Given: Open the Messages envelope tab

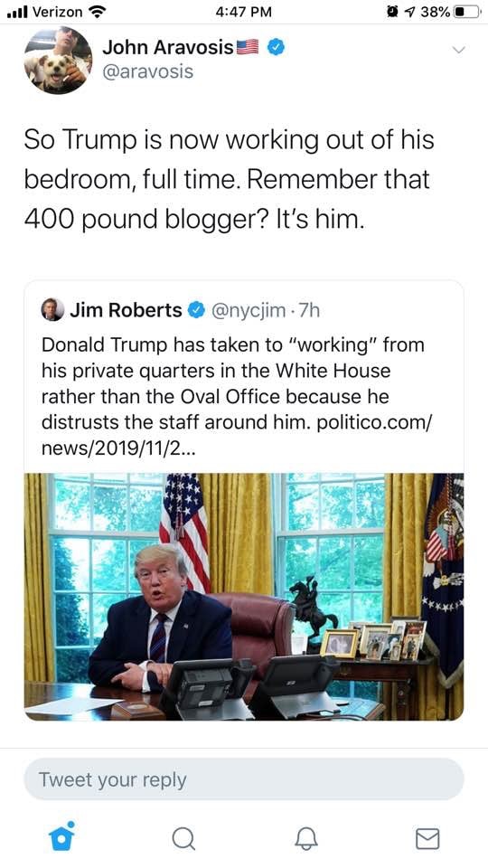Looking at the screenshot, I should coord(427,838).
